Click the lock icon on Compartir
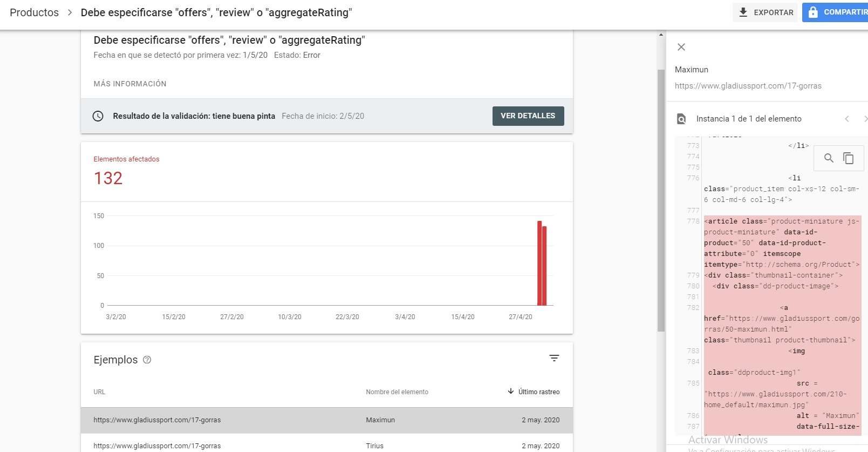The image size is (868, 452). (813, 12)
